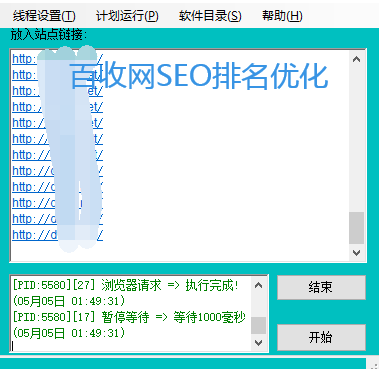The width and height of the screenshot is (379, 369).
Task: Click the 放入站点链接 label
Action: point(49,34)
